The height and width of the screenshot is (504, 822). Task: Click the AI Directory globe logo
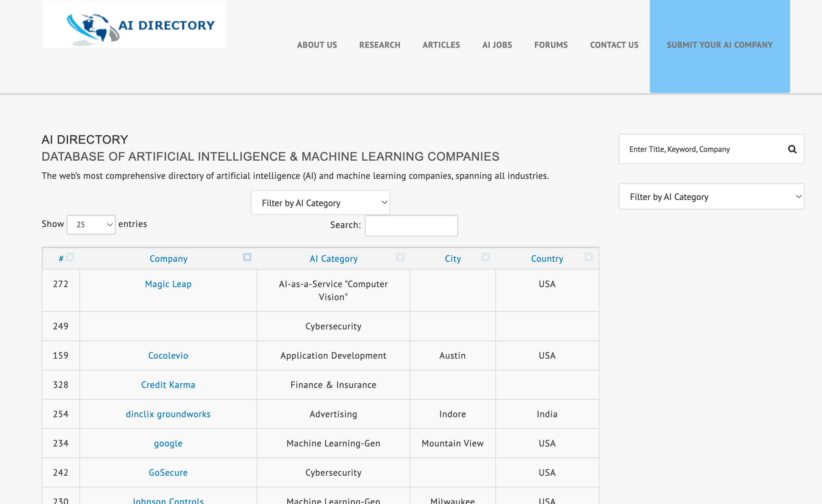(x=134, y=24)
